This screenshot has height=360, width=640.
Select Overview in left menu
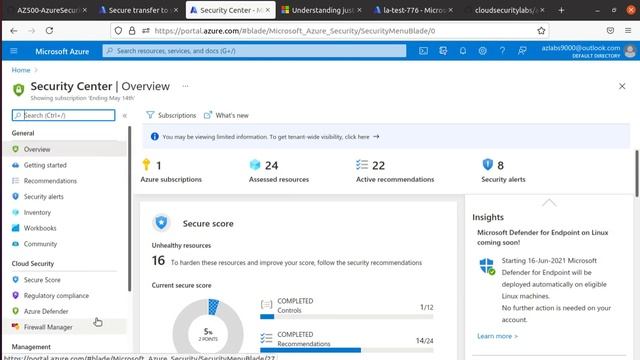65,149
